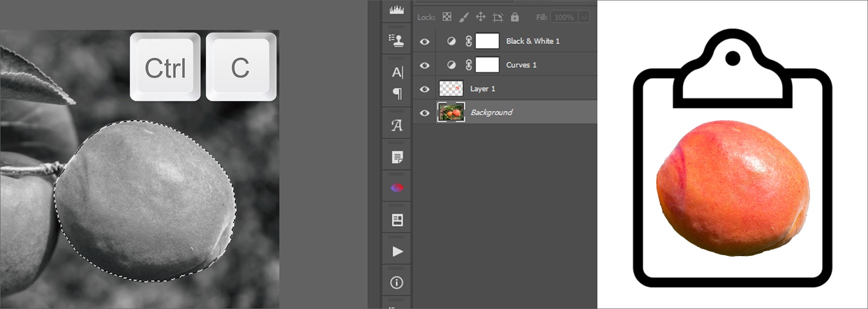Lock image pixels with brush icon

click(464, 17)
